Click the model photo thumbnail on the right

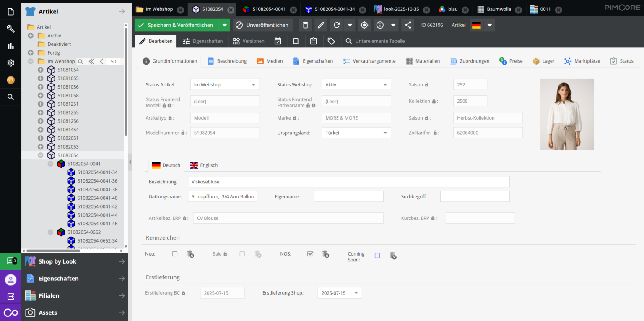567,114
